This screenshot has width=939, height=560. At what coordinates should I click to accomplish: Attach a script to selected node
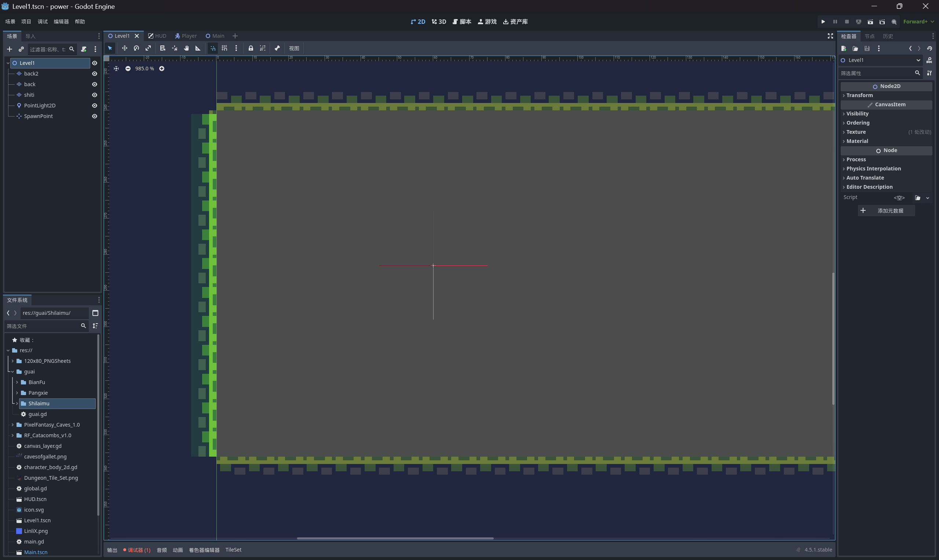(x=84, y=49)
